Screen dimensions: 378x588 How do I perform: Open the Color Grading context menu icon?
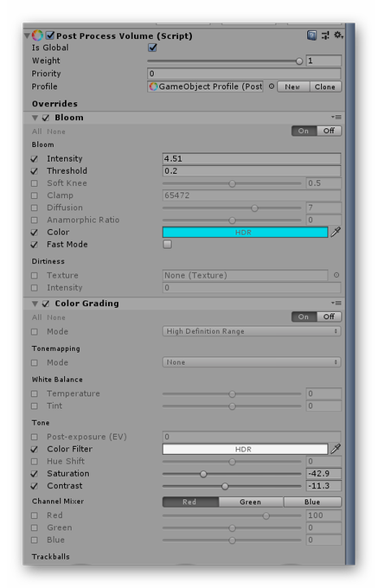[x=336, y=303]
